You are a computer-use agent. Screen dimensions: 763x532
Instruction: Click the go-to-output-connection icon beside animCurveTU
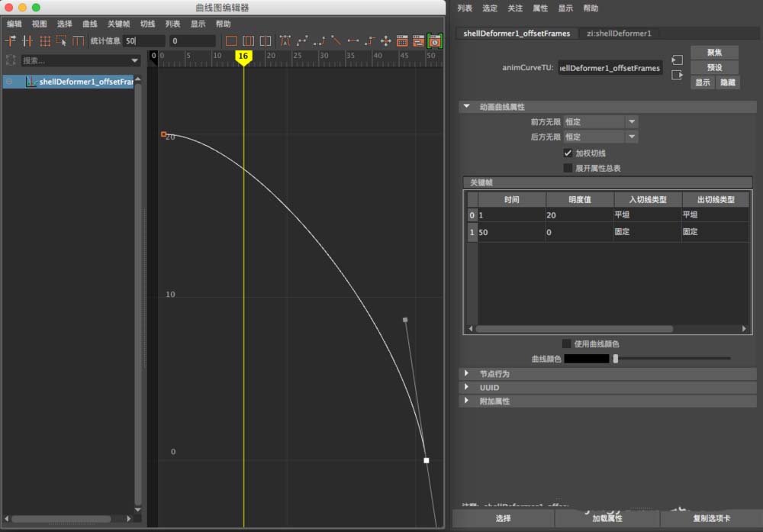click(x=677, y=75)
